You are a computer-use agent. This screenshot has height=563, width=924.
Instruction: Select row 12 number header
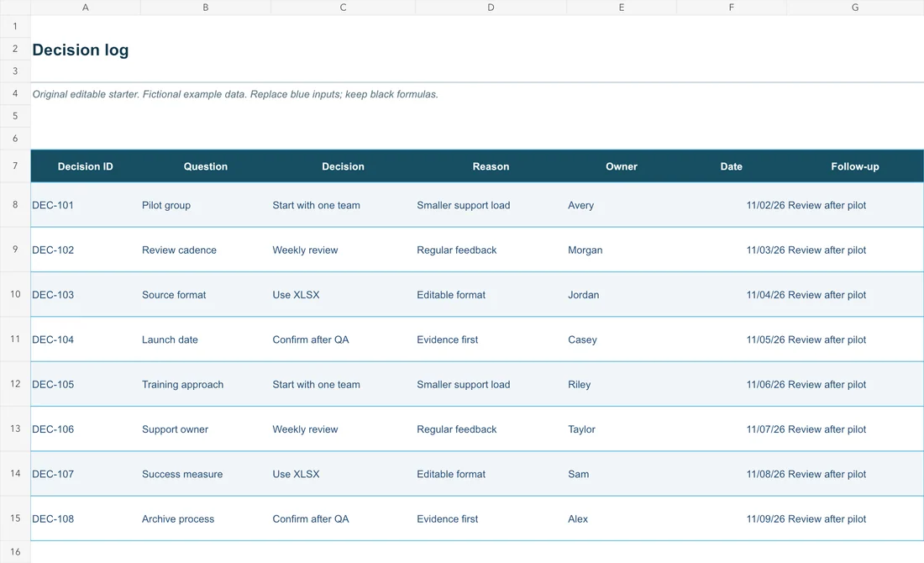pos(15,384)
